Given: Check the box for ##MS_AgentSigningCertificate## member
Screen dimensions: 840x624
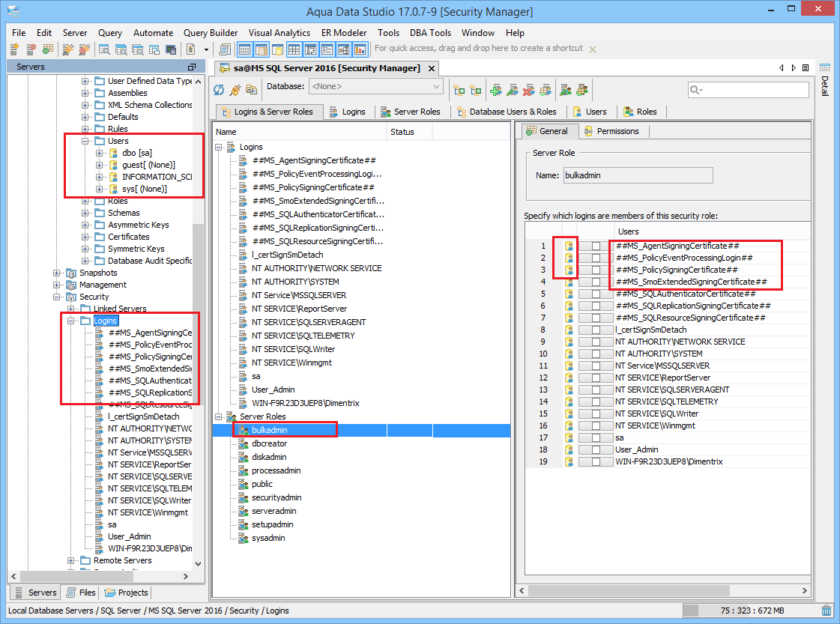Looking at the screenshot, I should tap(596, 246).
